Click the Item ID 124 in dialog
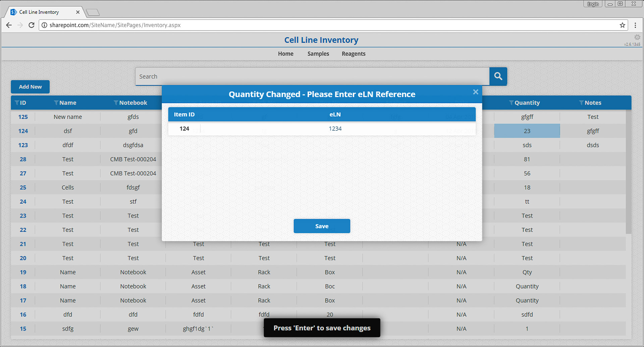 (x=184, y=129)
